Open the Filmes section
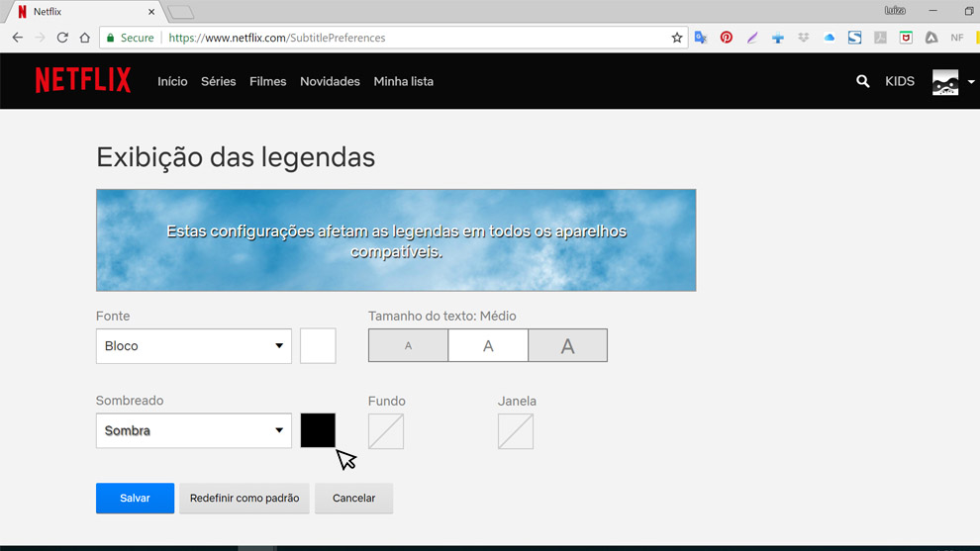The image size is (980, 551). coord(267,81)
